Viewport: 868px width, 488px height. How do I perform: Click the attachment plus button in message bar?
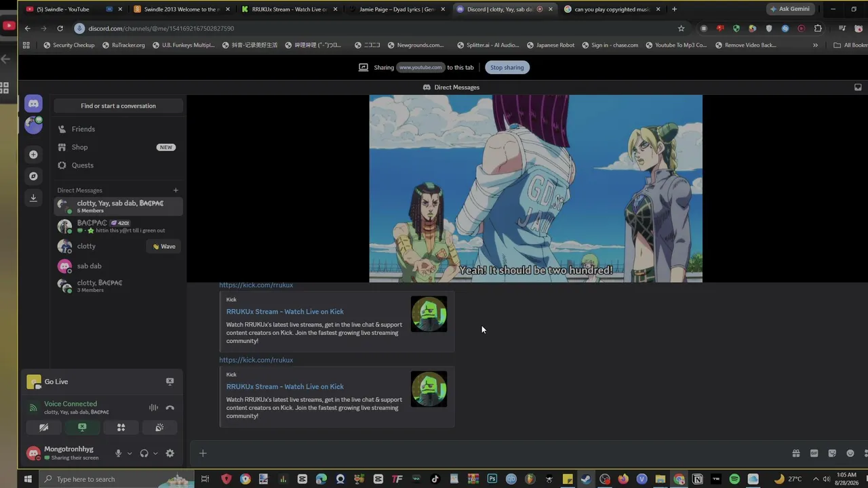click(x=203, y=453)
